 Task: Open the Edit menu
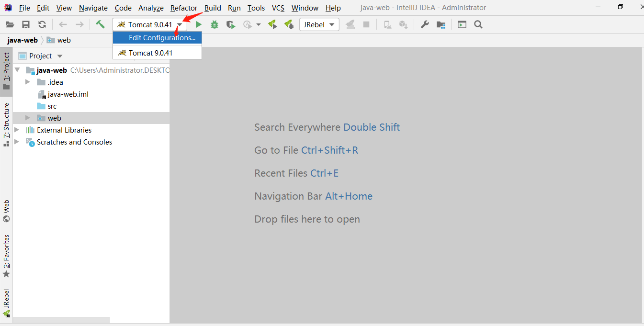(43, 8)
